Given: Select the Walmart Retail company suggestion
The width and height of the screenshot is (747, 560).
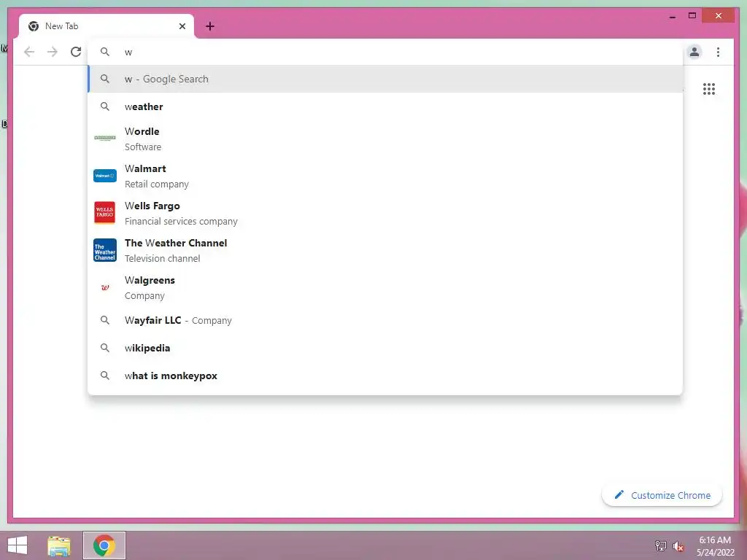Looking at the screenshot, I should (x=385, y=176).
